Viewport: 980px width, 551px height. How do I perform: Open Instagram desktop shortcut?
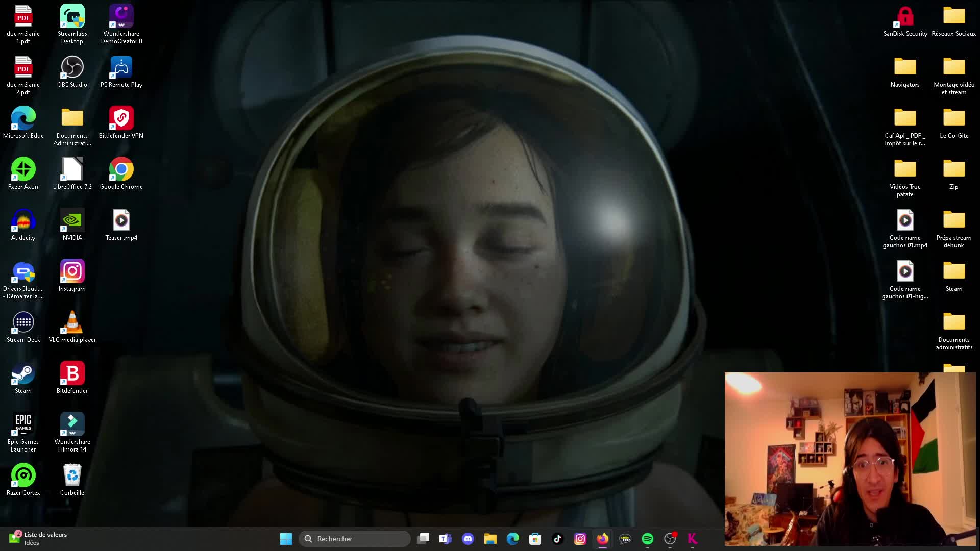(72, 275)
